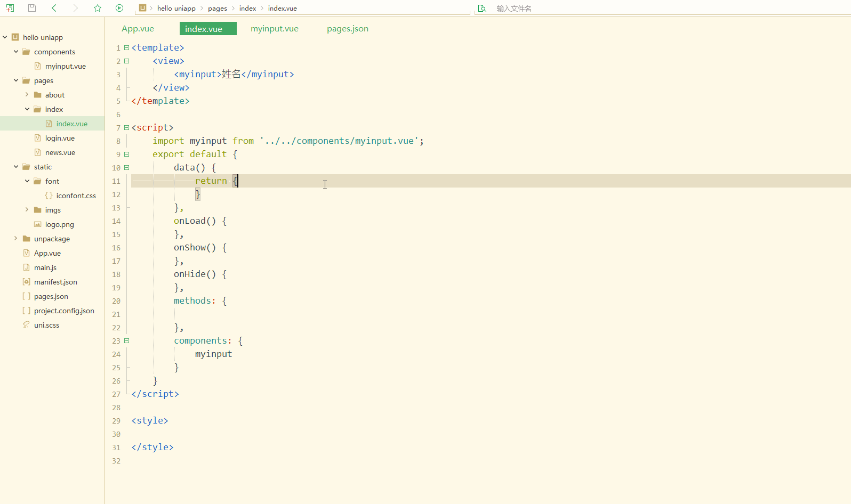
Task: Click the static folder icon
Action: pyautogui.click(x=26, y=167)
